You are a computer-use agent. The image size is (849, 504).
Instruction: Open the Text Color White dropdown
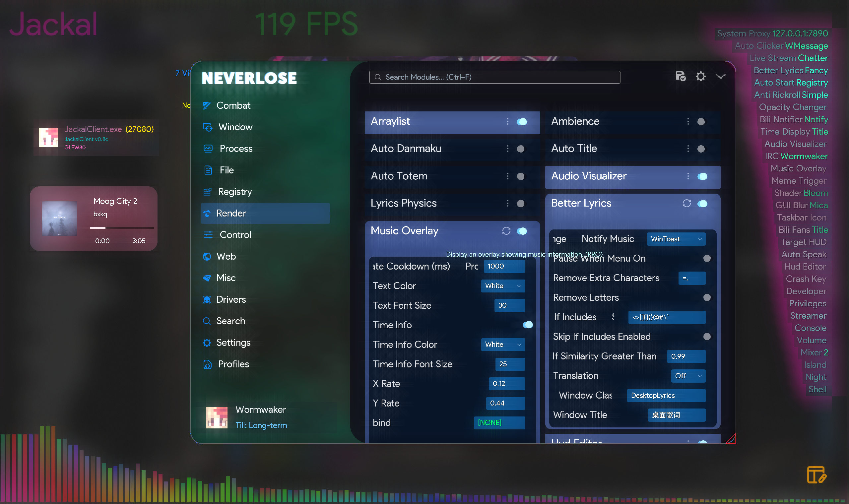click(503, 286)
